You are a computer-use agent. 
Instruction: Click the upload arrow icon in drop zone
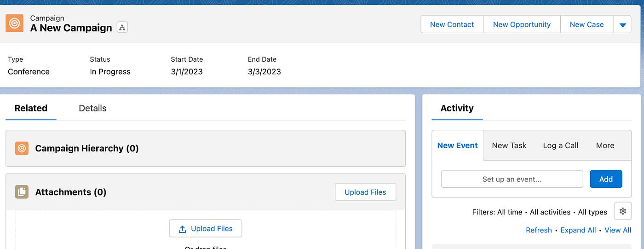pyautogui.click(x=183, y=229)
